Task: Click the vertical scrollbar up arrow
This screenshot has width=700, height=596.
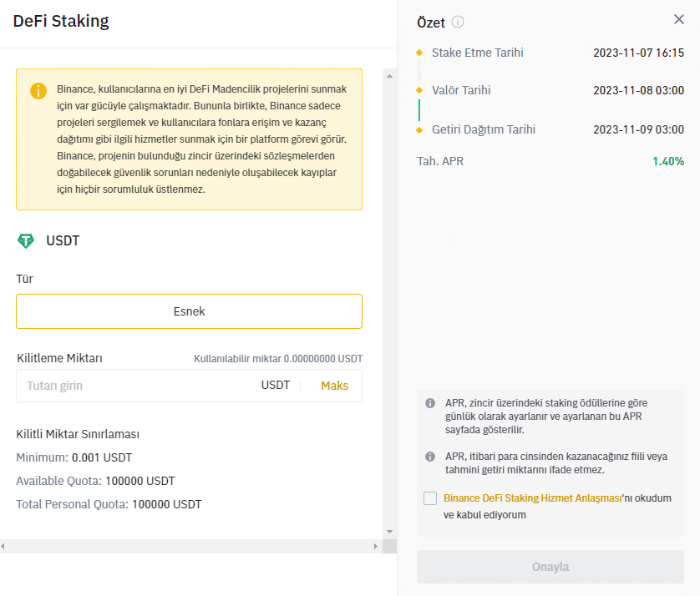Action: pyautogui.click(x=389, y=76)
